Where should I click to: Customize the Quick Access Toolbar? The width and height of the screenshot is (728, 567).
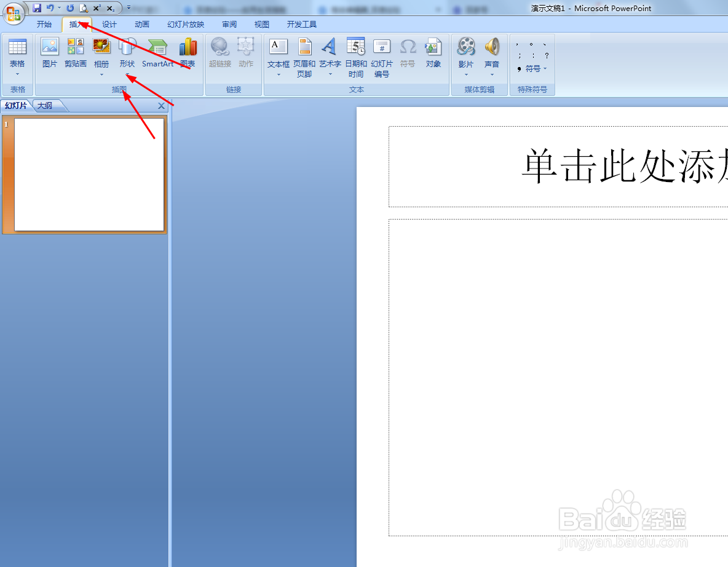pos(129,8)
